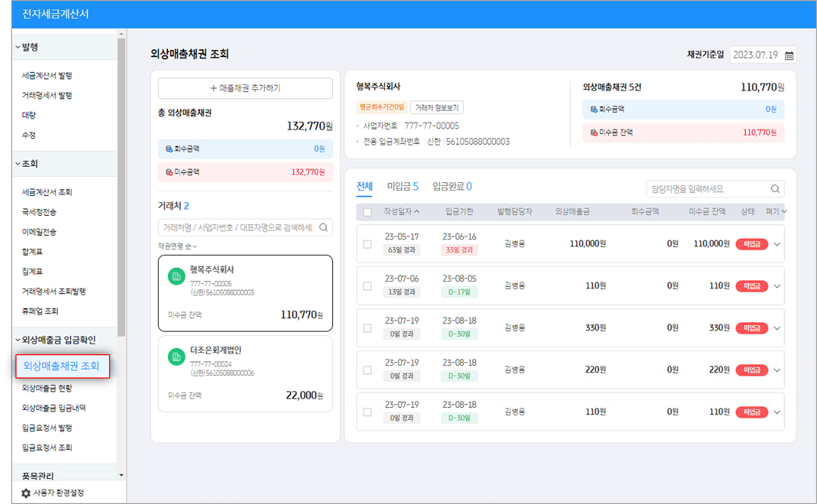Click 미입금 status badge on 330원 row

(x=752, y=328)
